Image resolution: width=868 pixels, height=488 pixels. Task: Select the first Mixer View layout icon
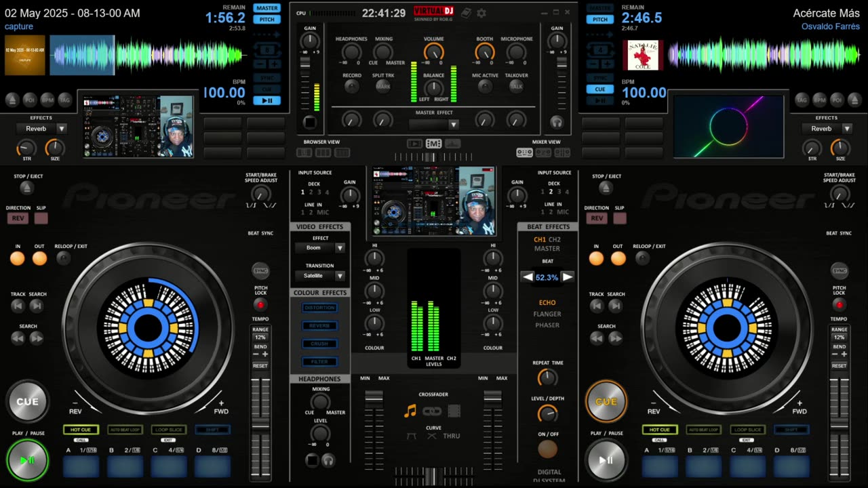pos(524,152)
